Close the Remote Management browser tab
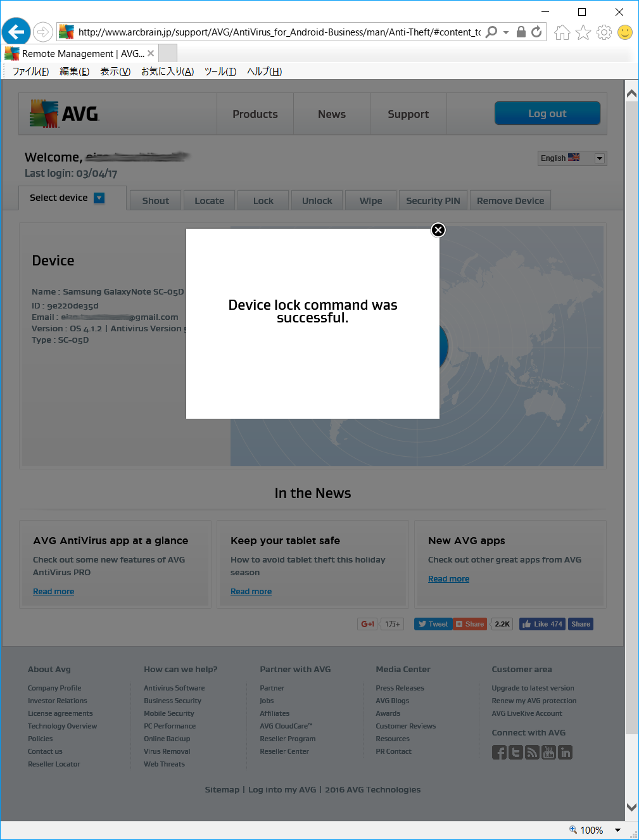The image size is (639, 840). [151, 53]
